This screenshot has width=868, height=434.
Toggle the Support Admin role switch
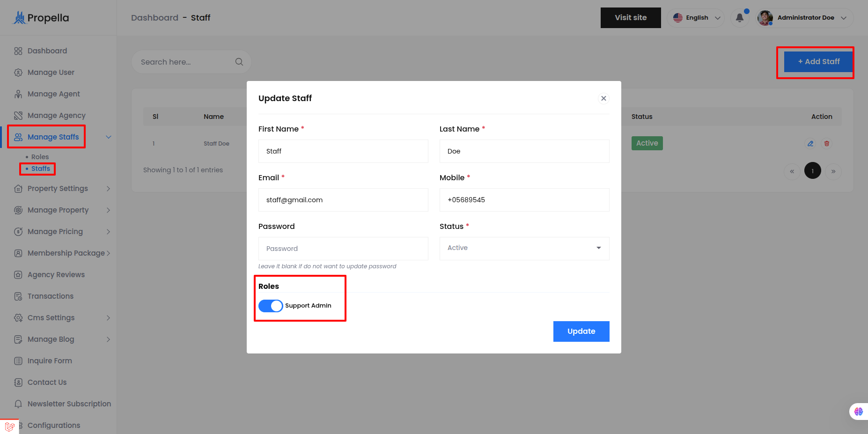click(271, 306)
